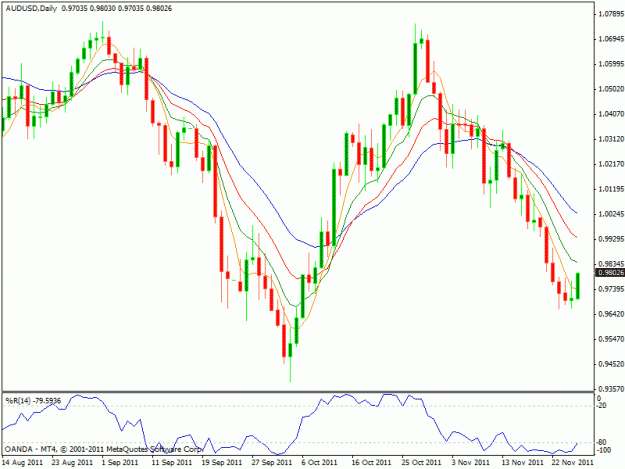Click the 0.98345 price axis label
This screenshot has height=469, width=625.
(x=611, y=264)
